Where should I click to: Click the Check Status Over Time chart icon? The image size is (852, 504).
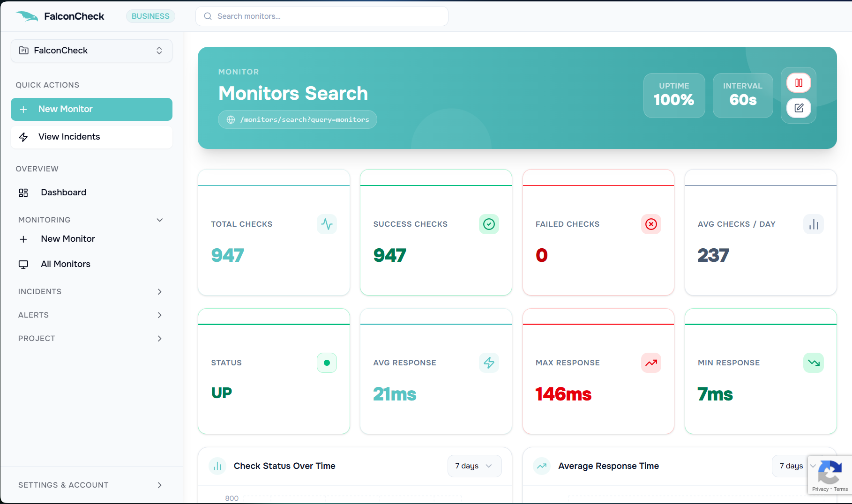pos(217,466)
